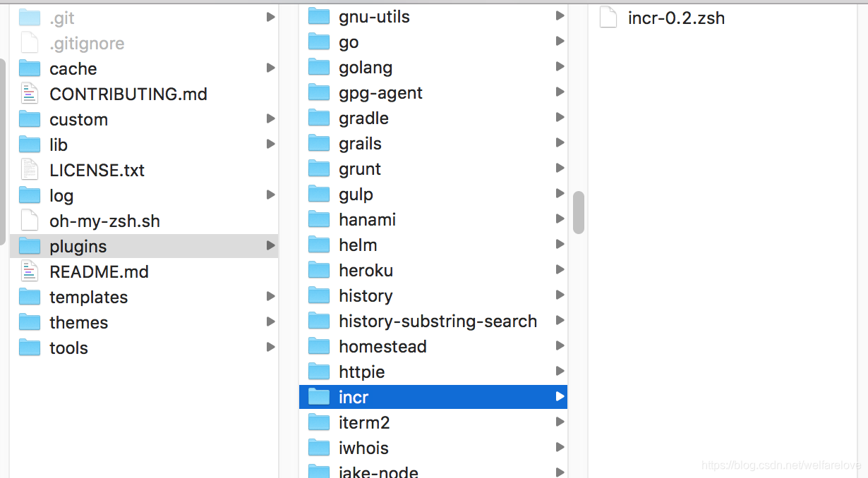This screenshot has width=868, height=478.
Task: Click the templates folder icon
Action: [30, 297]
